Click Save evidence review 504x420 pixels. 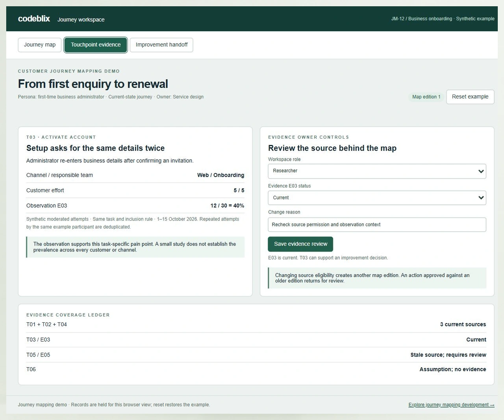300,244
